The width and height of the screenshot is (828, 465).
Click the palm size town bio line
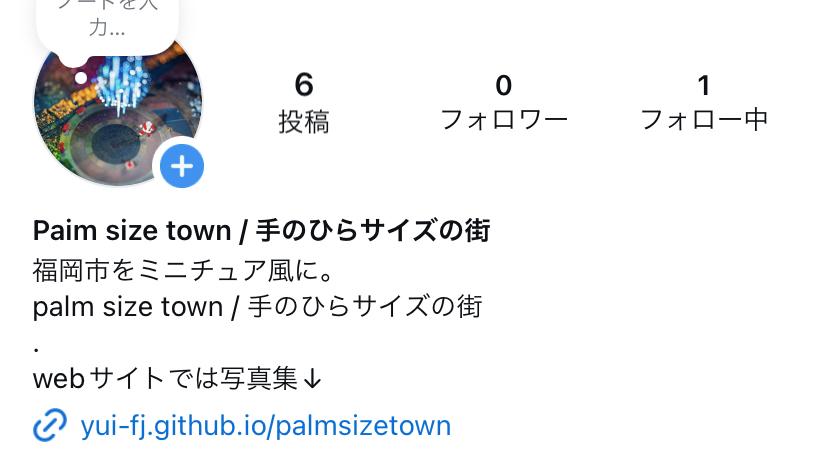pos(257,307)
